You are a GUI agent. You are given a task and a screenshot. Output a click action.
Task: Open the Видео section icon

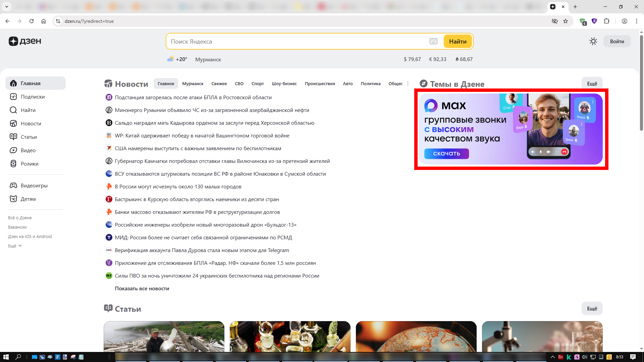point(13,150)
